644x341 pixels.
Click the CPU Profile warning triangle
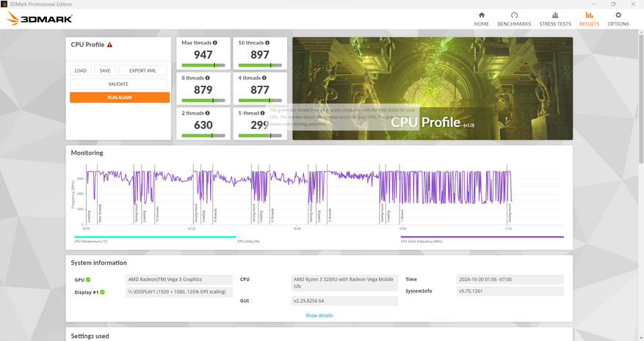109,45
